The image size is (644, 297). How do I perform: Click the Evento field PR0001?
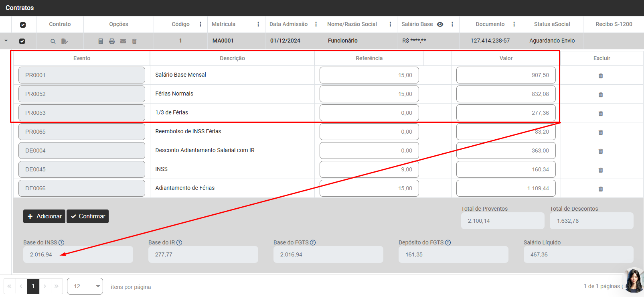[82, 75]
